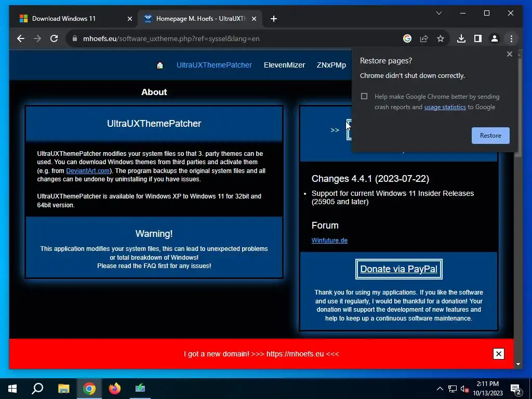
Task: Open the notification center icon
Action: (x=516, y=389)
